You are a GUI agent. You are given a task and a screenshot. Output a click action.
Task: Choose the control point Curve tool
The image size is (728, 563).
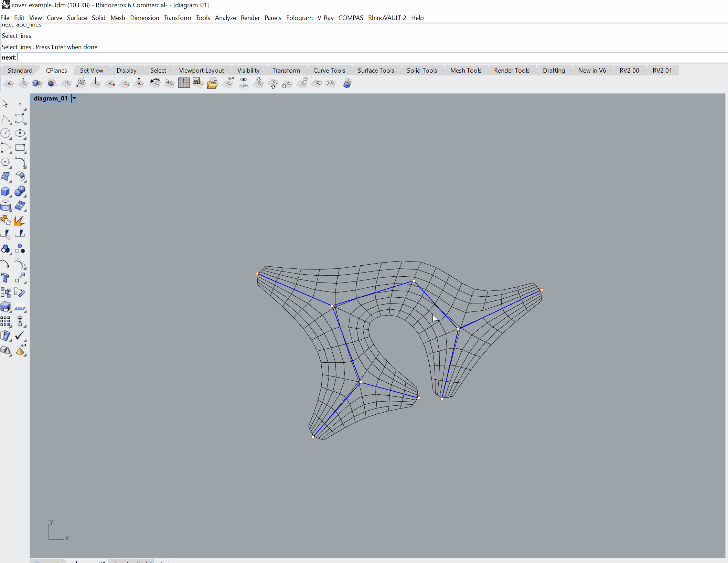20,119
